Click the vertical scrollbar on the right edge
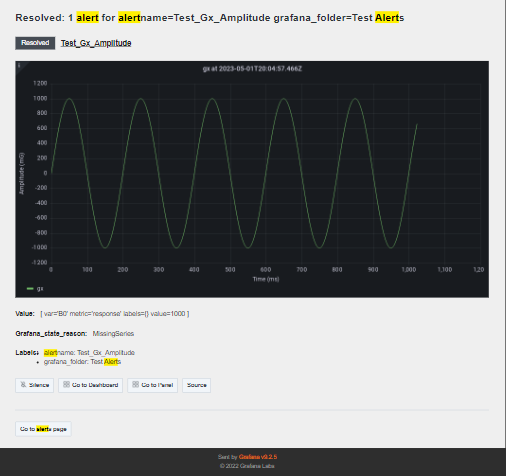506x476 pixels. (505, 223)
